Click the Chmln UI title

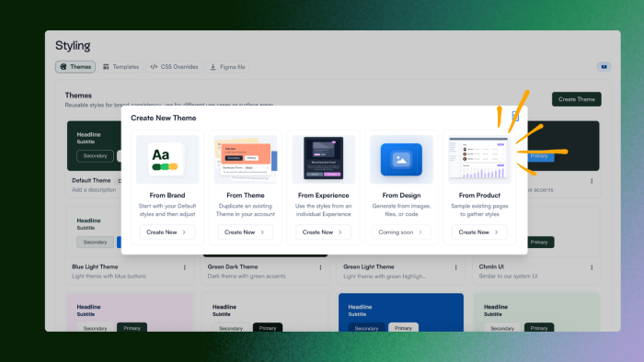point(491,266)
